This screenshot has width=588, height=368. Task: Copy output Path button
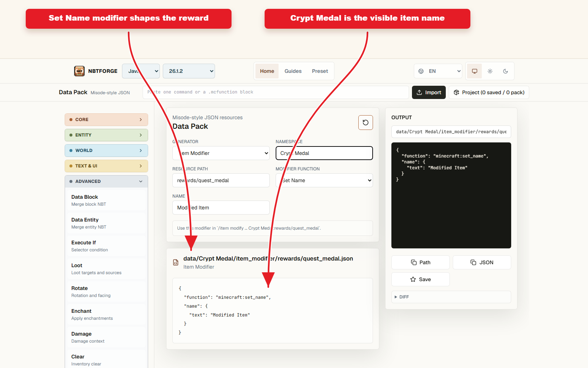[420, 262]
